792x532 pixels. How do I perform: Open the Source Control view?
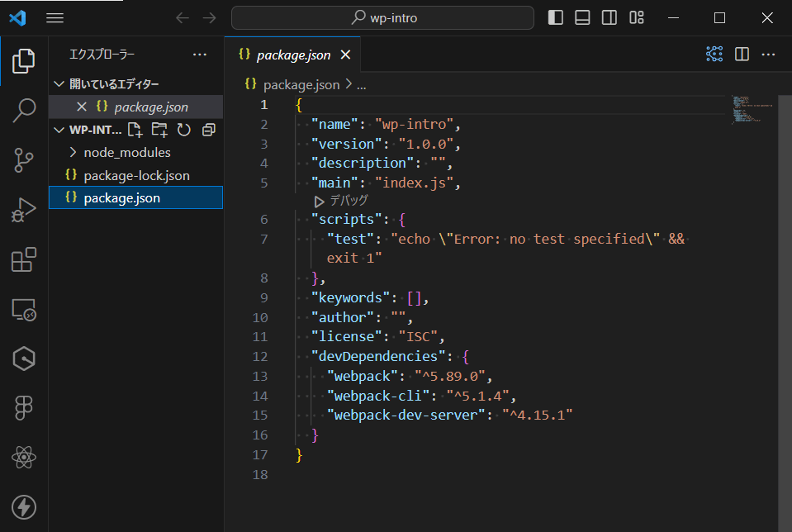click(24, 159)
